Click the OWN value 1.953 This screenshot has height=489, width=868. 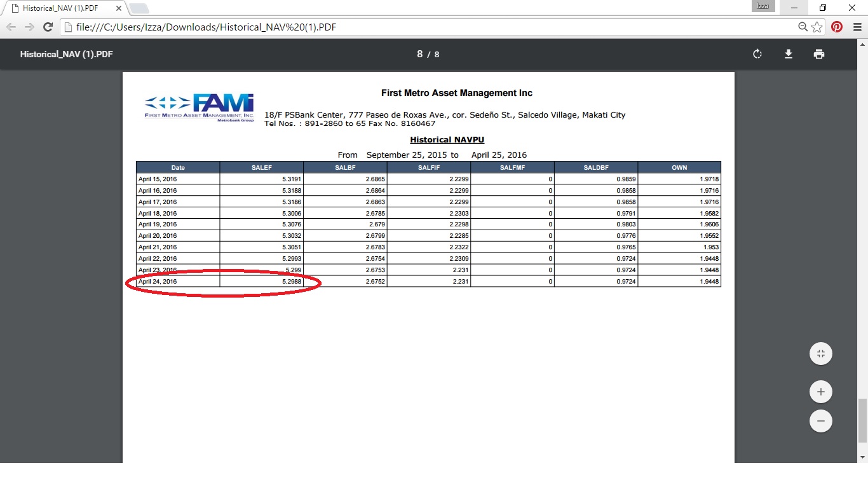[711, 247]
